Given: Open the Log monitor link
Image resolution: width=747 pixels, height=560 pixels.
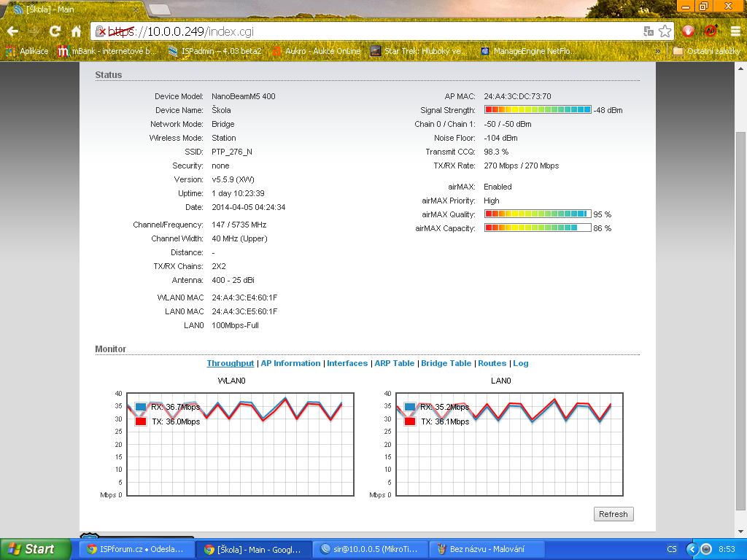Looking at the screenshot, I should point(521,363).
